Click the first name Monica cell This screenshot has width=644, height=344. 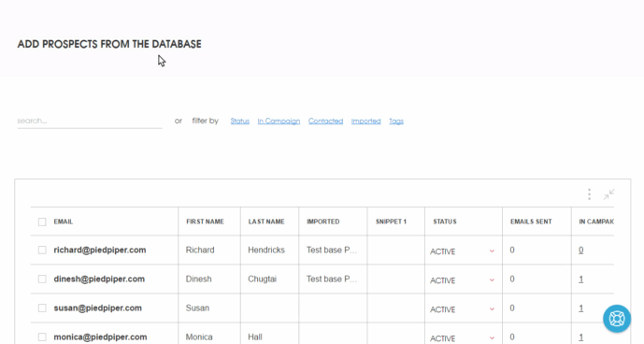[199, 337]
